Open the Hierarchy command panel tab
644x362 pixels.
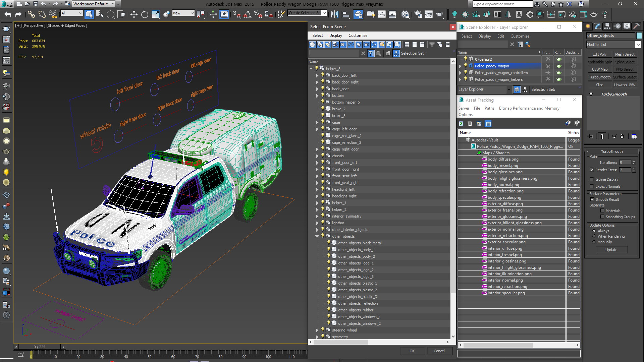coord(607,26)
